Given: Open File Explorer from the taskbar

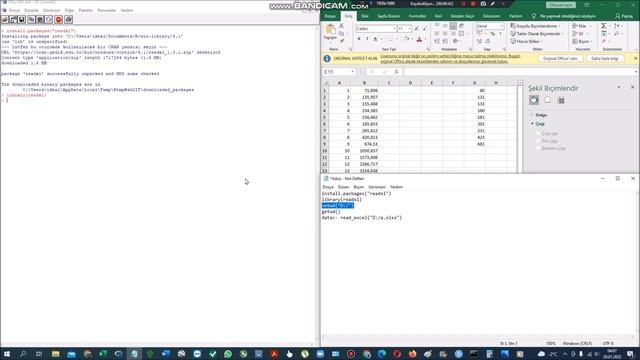Looking at the screenshot, I should point(56,354).
